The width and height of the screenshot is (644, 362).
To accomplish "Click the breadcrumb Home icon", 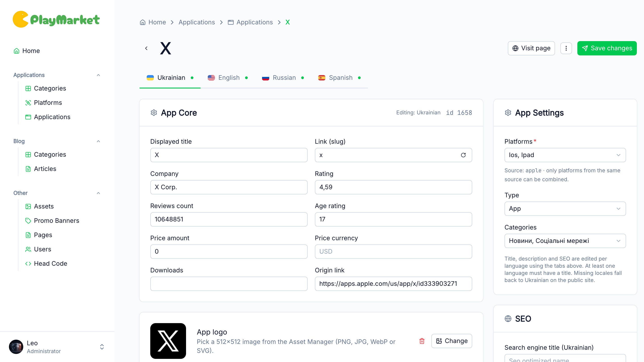I will coord(142,22).
